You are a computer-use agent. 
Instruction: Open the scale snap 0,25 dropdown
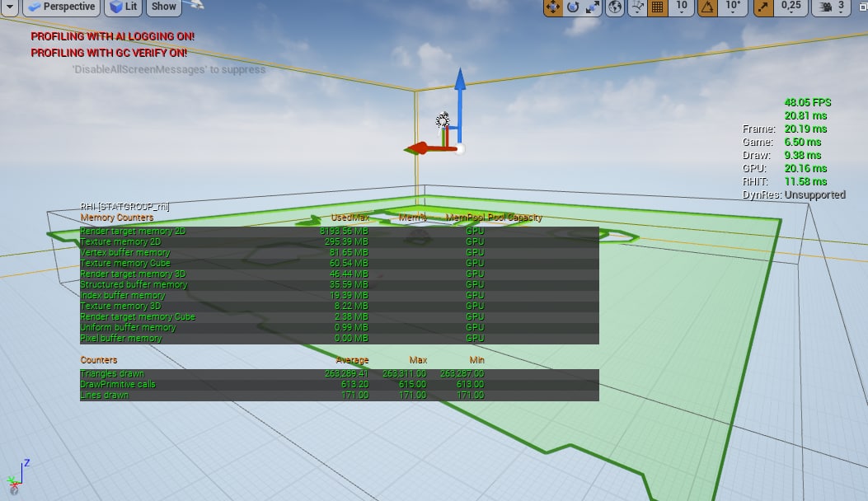click(791, 7)
